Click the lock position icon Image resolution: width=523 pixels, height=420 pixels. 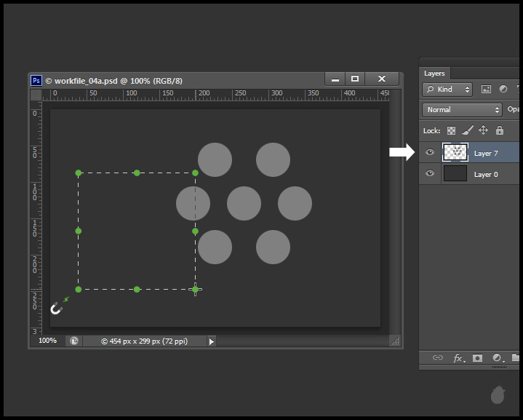(483, 130)
